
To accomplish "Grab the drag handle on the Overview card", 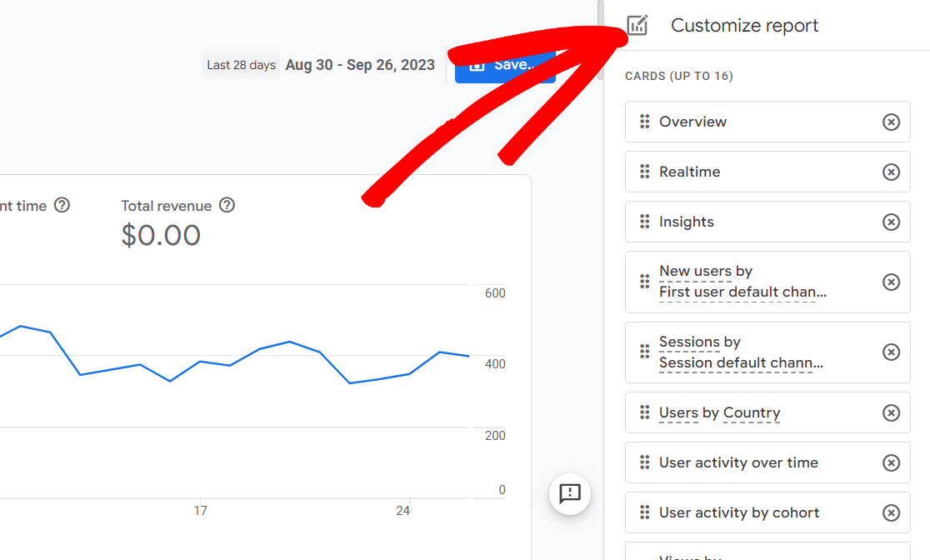I will click(x=644, y=122).
